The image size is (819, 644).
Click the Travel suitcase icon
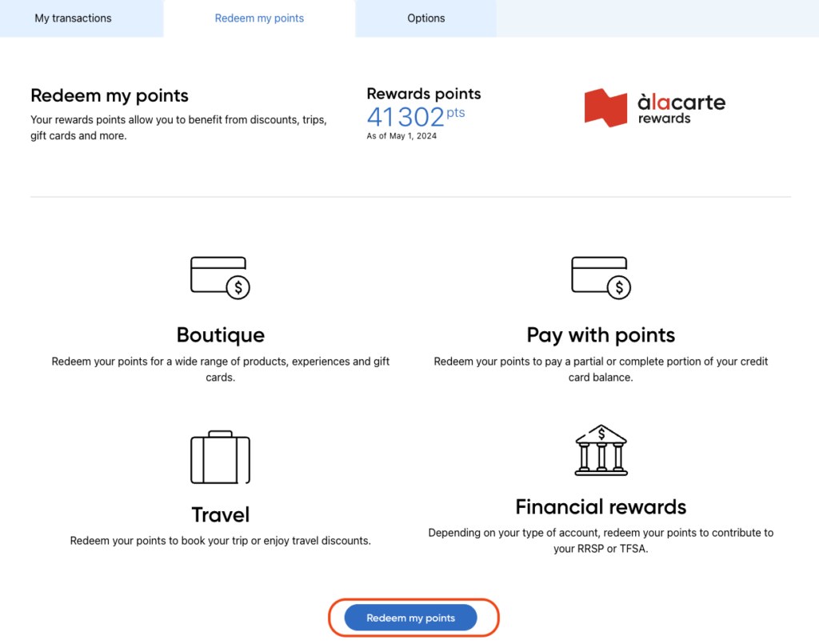[x=220, y=457]
